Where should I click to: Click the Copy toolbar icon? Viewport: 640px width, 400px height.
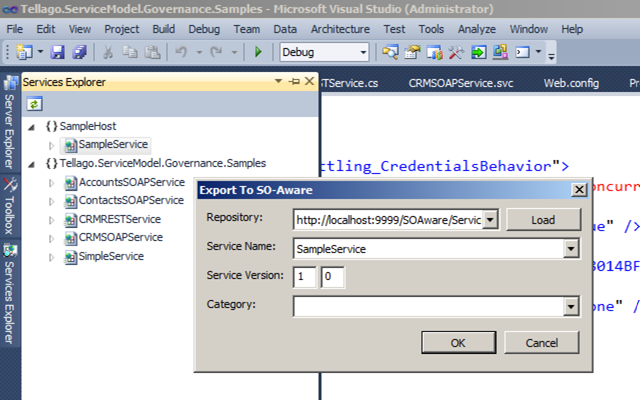point(130,52)
